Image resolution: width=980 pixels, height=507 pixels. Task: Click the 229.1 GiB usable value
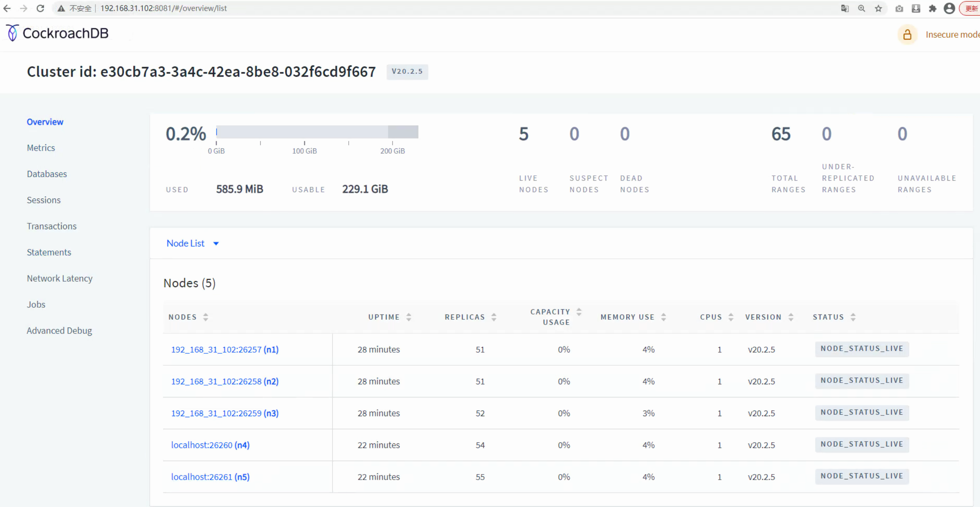365,189
